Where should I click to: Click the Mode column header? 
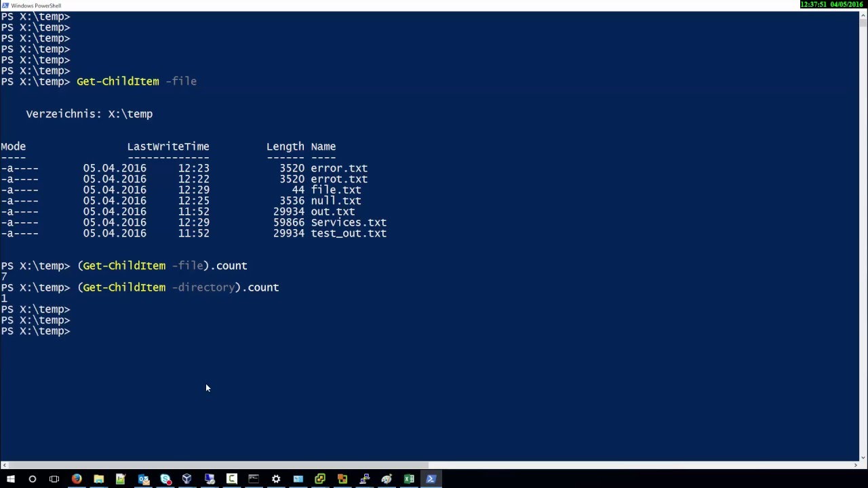click(x=13, y=146)
